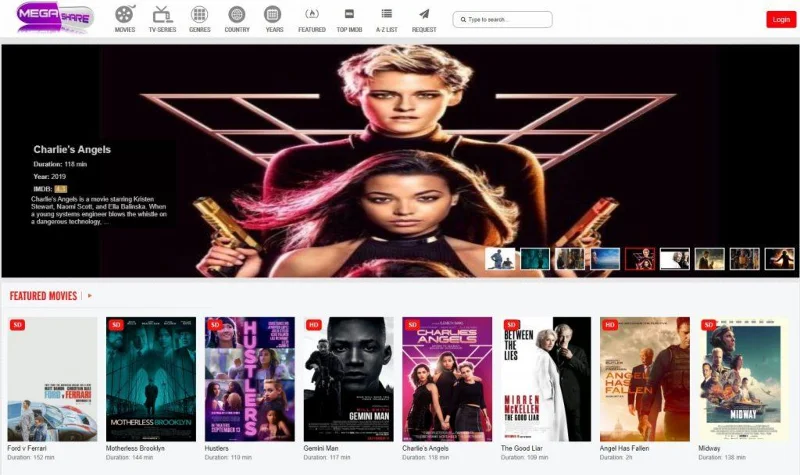Open the TV-Series television icon

point(162,14)
